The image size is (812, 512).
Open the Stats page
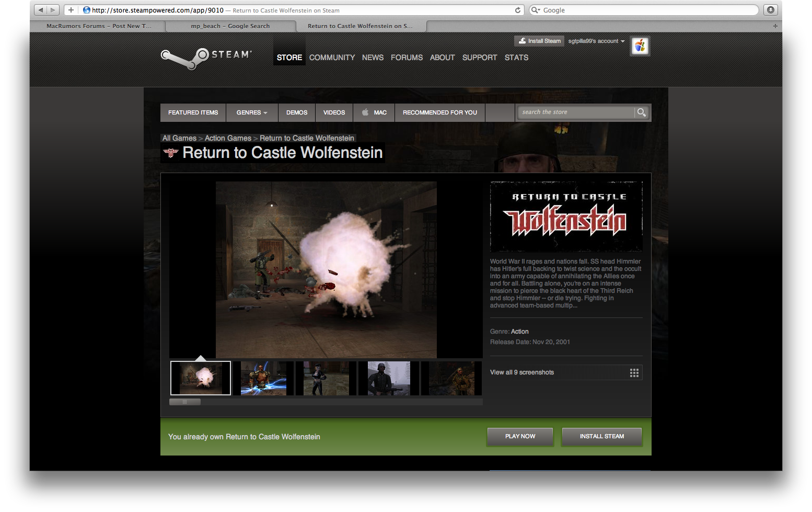[x=516, y=58]
